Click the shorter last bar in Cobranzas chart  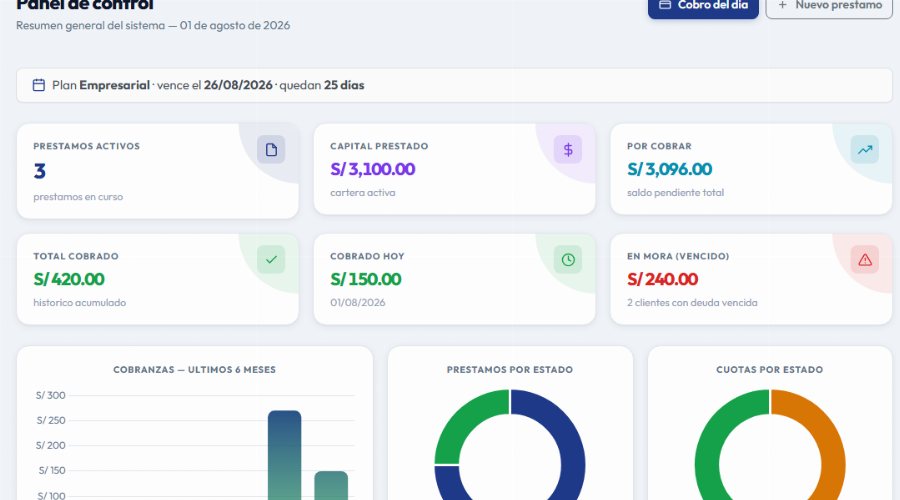click(x=331, y=486)
